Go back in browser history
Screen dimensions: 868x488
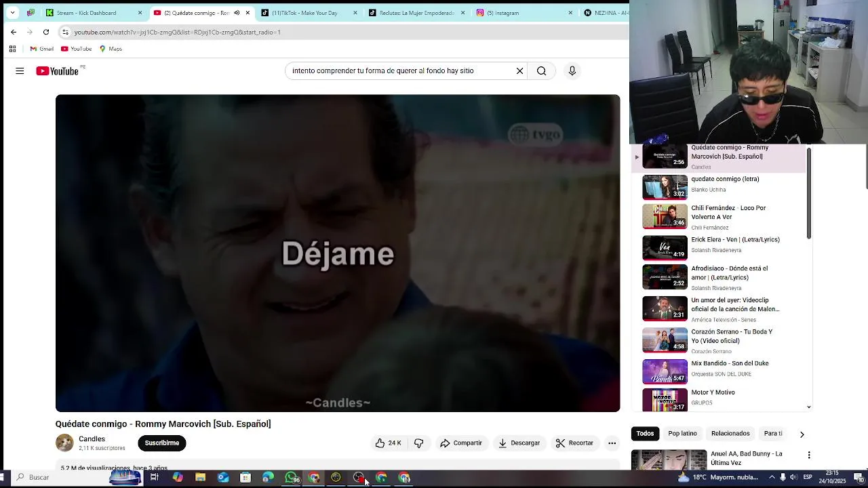point(14,32)
